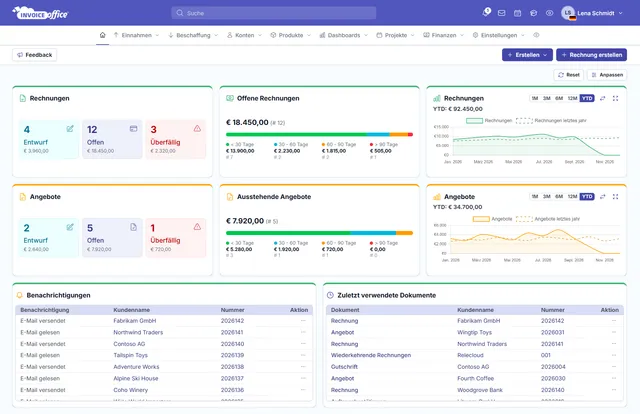Viewport: 640px width, 414px height.
Task: Toggle the eye visibility icon in header
Action: pos(549,13)
